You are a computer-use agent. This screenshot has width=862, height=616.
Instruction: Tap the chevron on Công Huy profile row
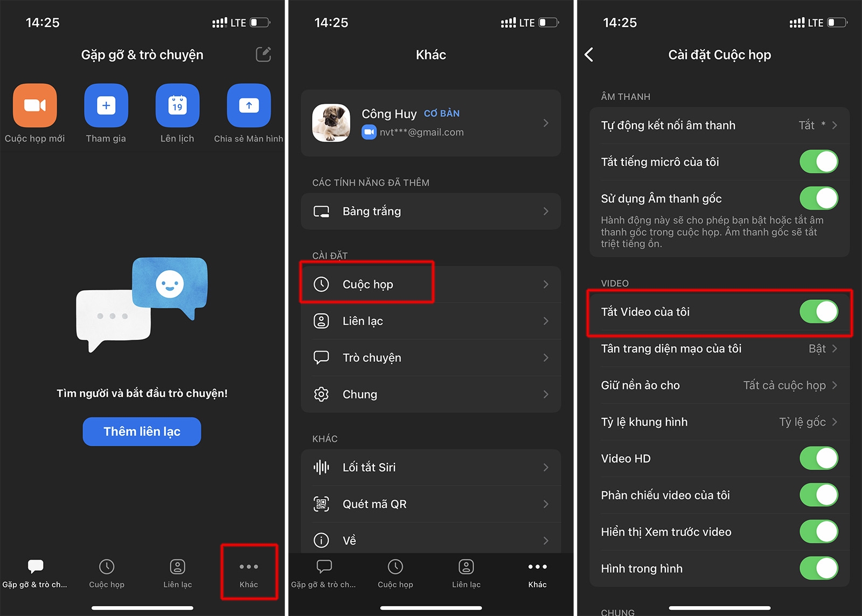546,123
